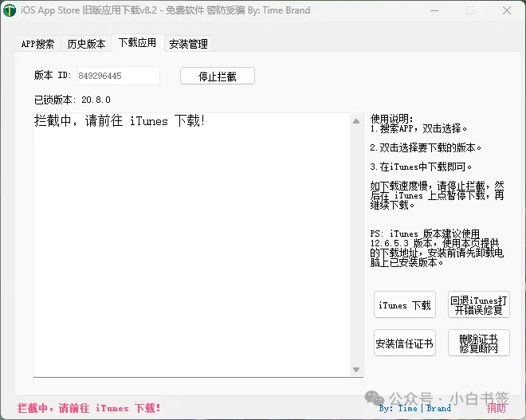
Task: Click the iTunes 下载 button
Action: (405, 304)
